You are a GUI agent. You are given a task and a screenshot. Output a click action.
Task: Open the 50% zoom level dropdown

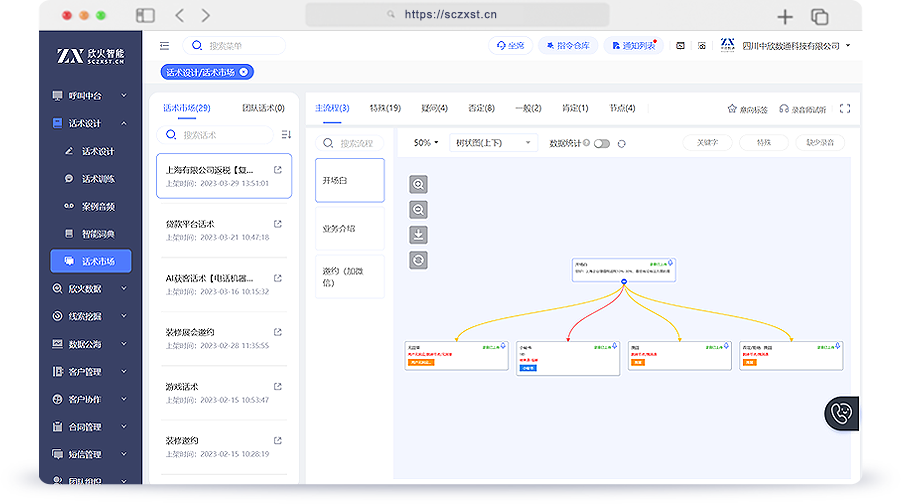(426, 143)
